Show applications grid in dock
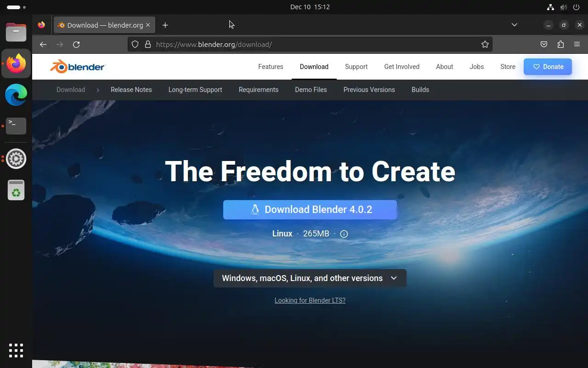Screen dimensions: 588x368 point(16,351)
